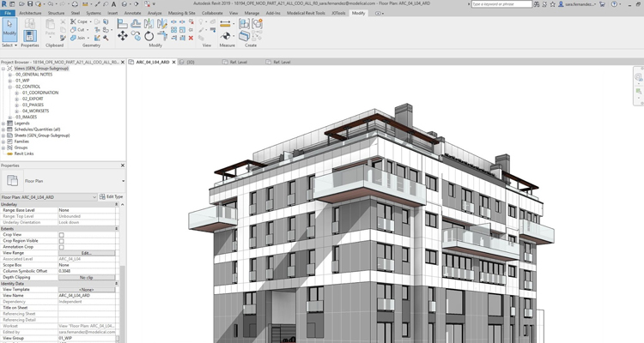Select Sheets (GEN_Group-Subgroup) in browser

click(42, 135)
